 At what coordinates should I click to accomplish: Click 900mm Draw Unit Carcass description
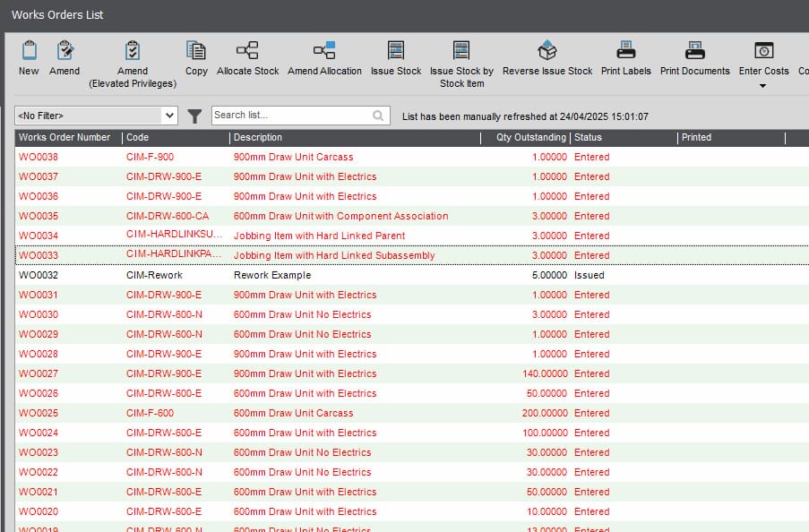(293, 157)
